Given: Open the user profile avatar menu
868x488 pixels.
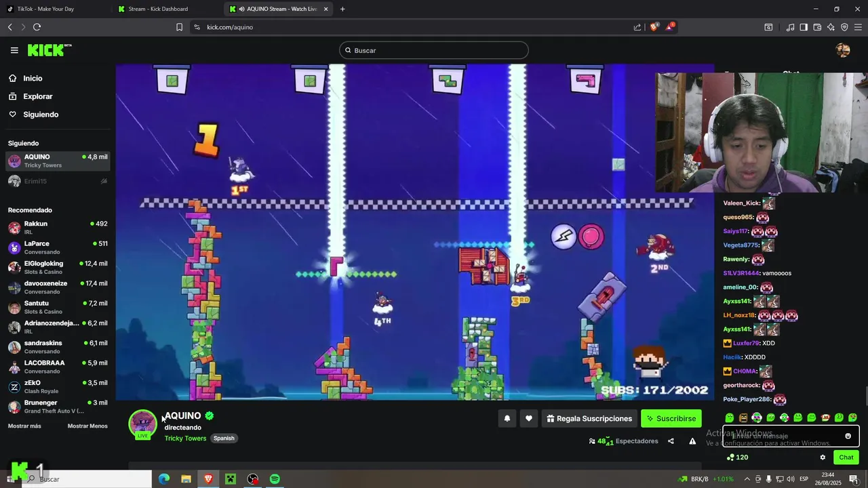Looking at the screenshot, I should click(843, 50).
